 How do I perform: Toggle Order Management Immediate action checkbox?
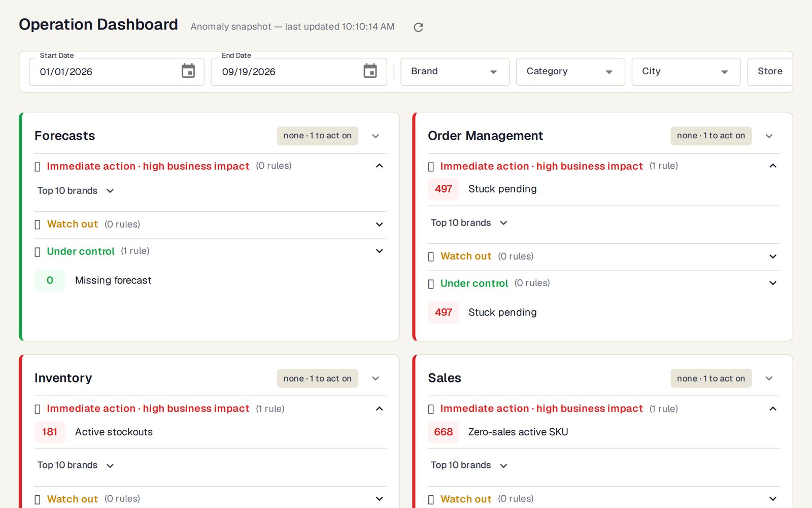[x=431, y=167]
